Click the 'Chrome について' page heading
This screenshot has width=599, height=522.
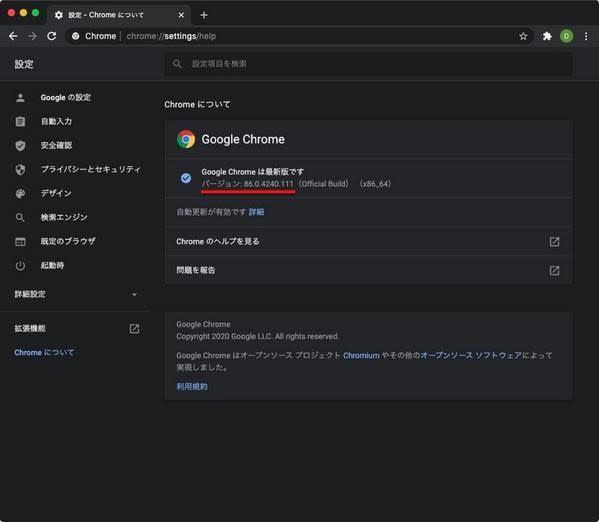click(197, 104)
